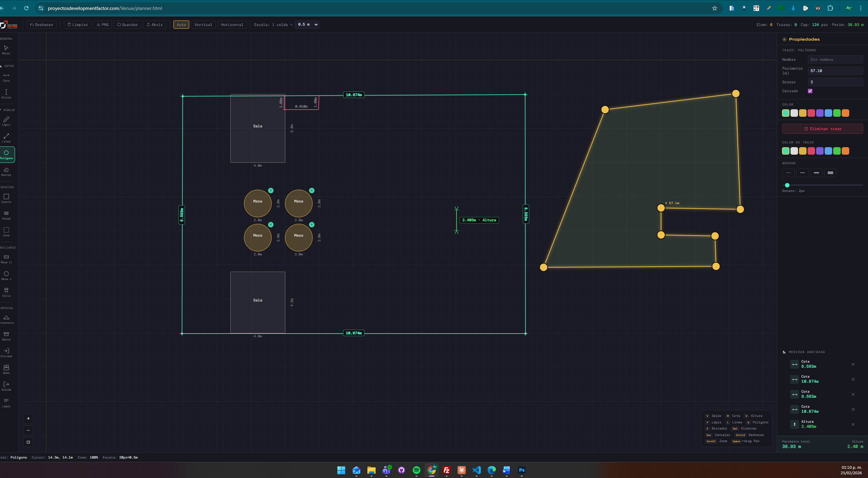
Task: Select the Borrar eraser tool
Action: [6, 171]
